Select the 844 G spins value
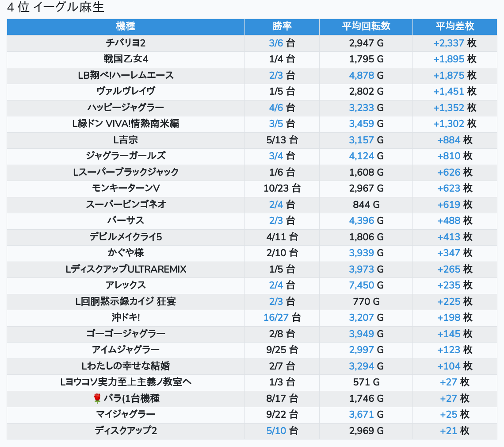Viewport: 504px width, 447px height. coord(366,204)
